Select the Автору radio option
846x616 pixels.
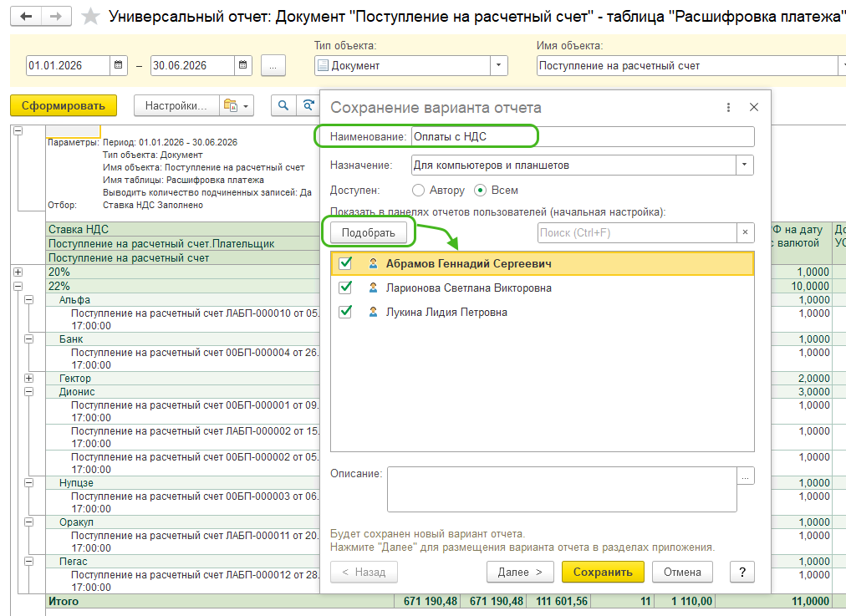tap(418, 191)
